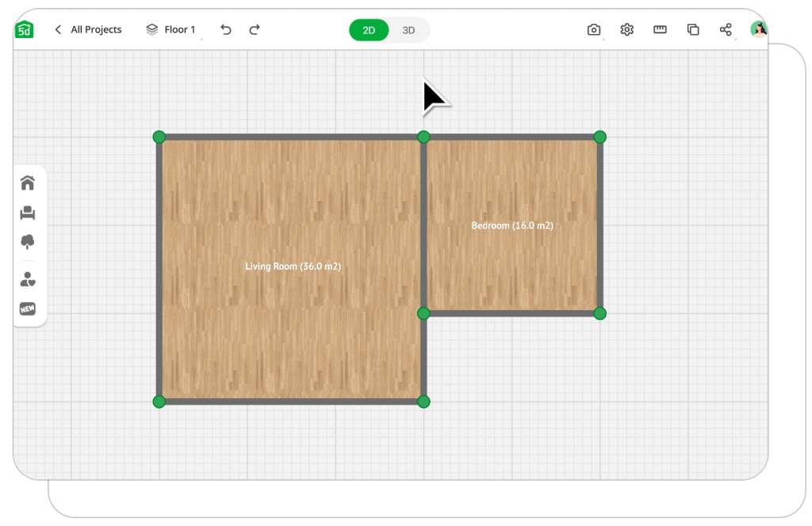Open the snapshot camera tool
Viewport: 812px width, 526px height.
click(593, 30)
